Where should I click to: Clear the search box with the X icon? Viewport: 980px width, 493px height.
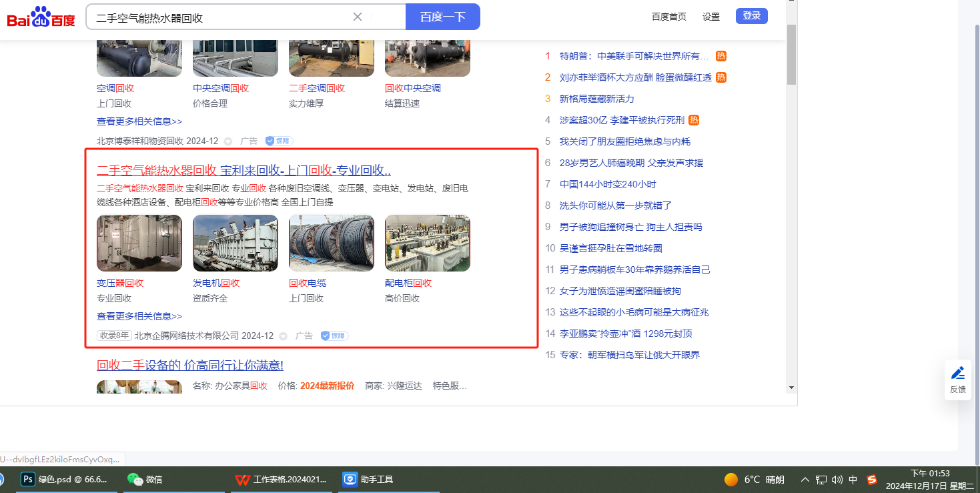pos(358,17)
